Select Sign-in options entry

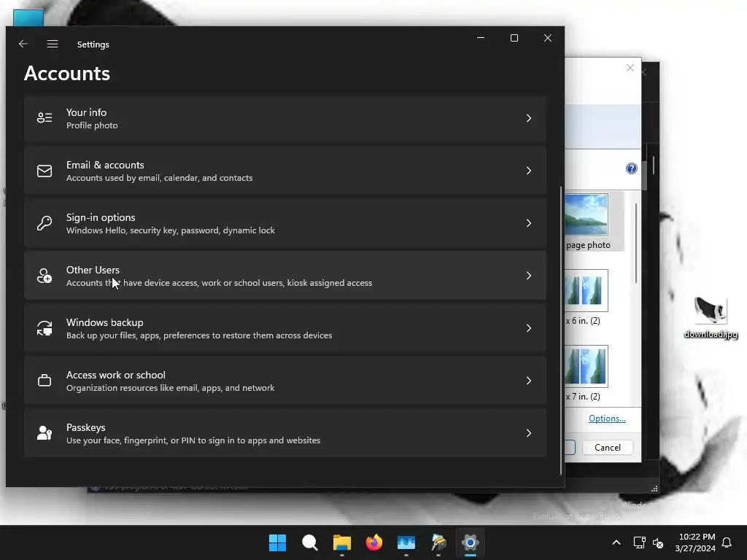(x=285, y=223)
